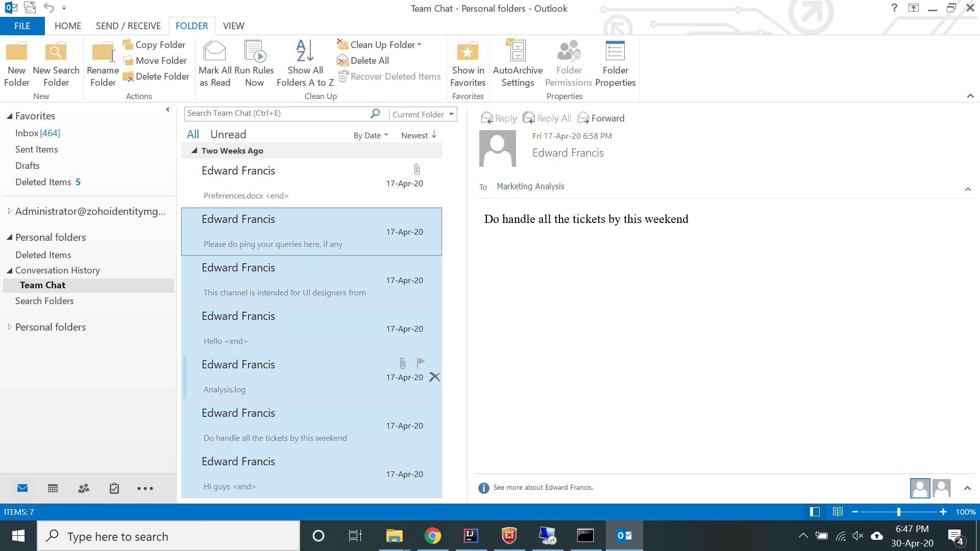Switch to the SEND / RECEIVE ribbon tab
This screenshot has width=980, height=551.
coord(128,26)
